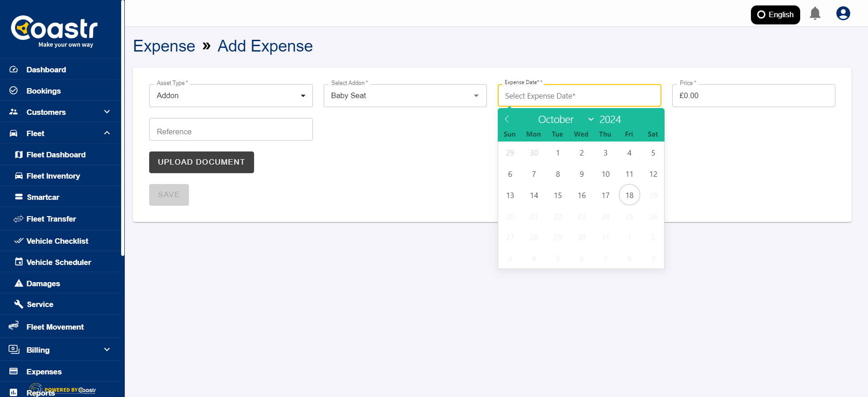This screenshot has width=868, height=397.
Task: Open the user profile avatar
Action: coord(843,14)
